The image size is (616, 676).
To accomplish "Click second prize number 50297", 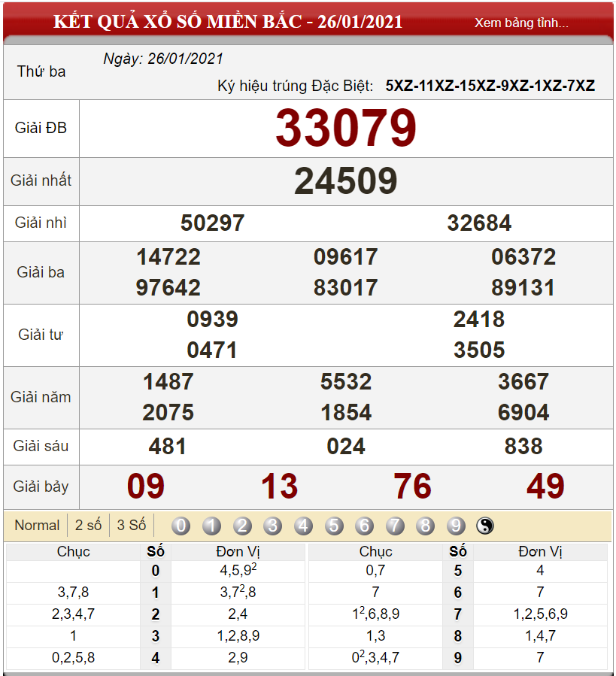I will click(x=212, y=223).
